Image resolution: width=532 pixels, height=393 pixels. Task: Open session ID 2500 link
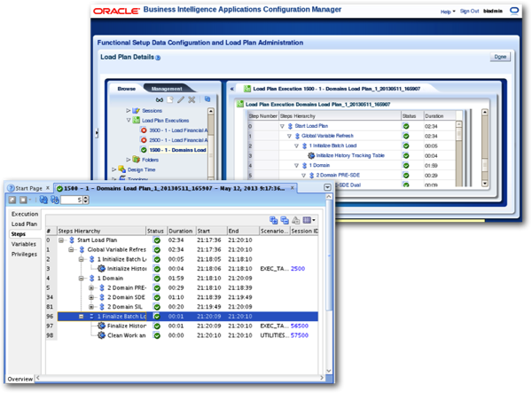click(x=298, y=269)
